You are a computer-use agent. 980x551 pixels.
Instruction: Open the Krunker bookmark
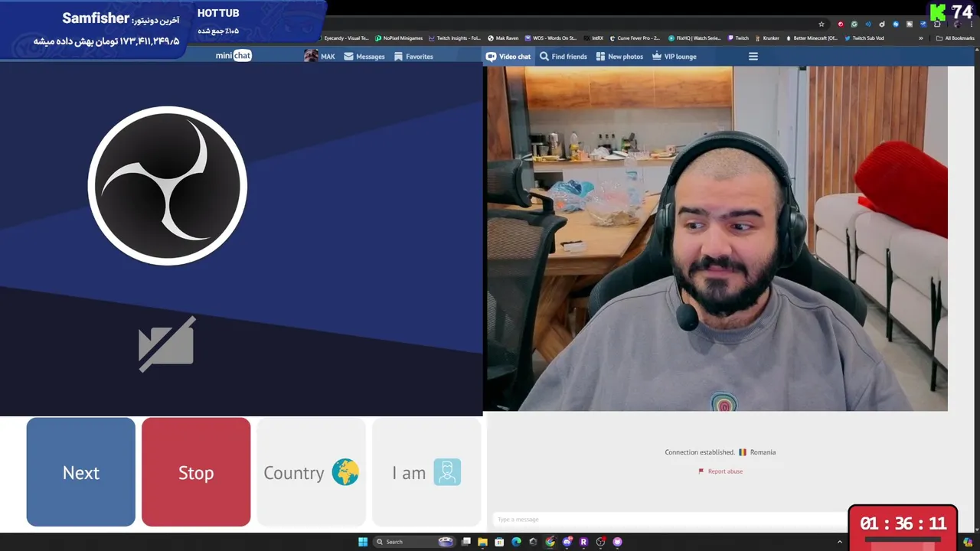[x=767, y=38]
